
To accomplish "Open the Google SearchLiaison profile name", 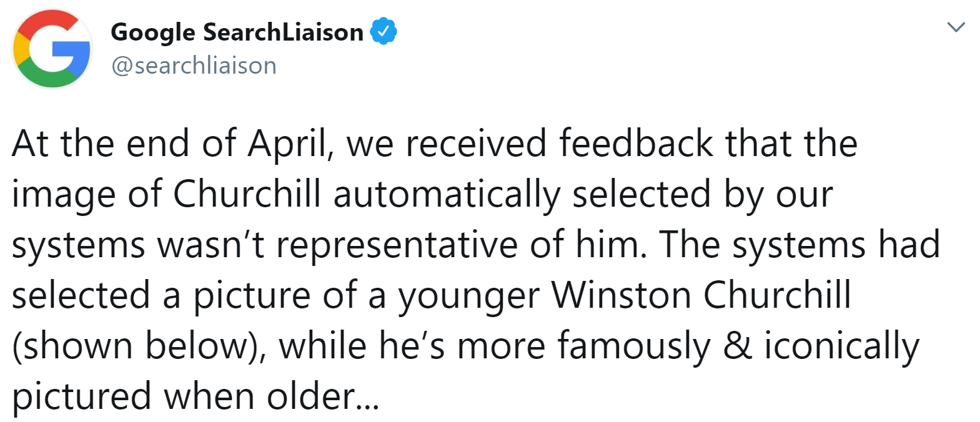I will (237, 32).
